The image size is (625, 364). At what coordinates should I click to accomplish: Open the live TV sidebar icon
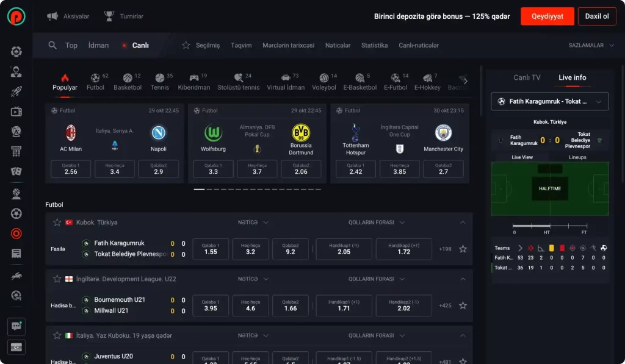tap(16, 112)
